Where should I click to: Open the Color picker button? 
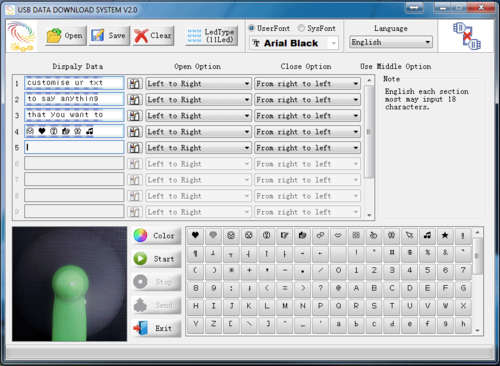pos(156,236)
